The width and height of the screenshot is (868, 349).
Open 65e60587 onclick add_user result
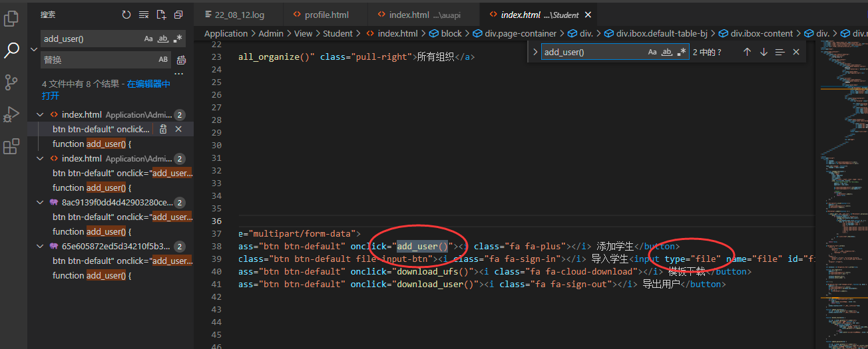pos(122,261)
